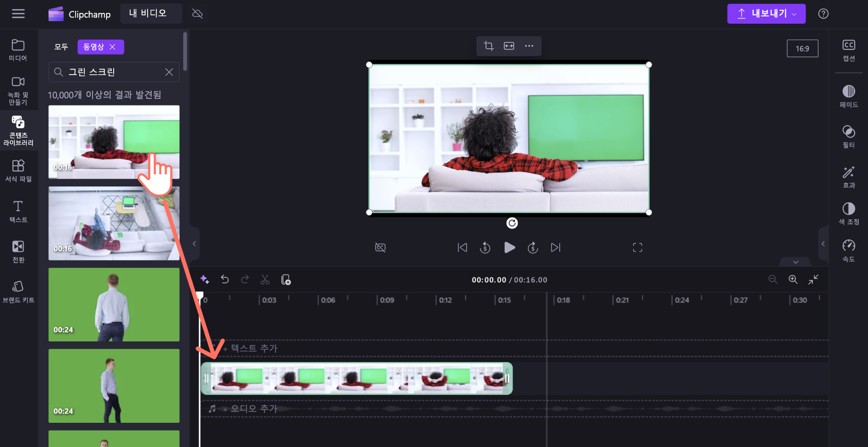This screenshot has width=868, height=447.
Task: Zoom in the timeline
Action: click(793, 279)
